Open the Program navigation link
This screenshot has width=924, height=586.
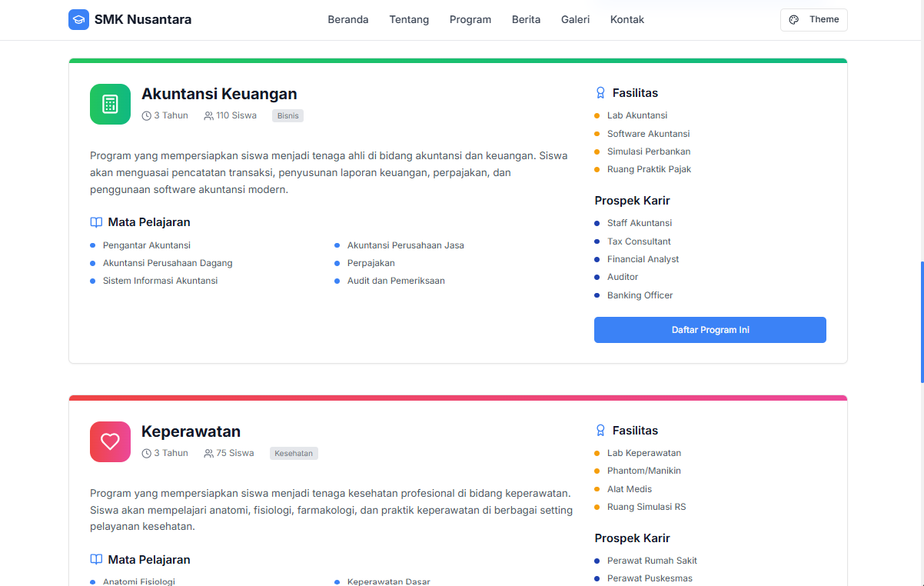pyautogui.click(x=470, y=20)
